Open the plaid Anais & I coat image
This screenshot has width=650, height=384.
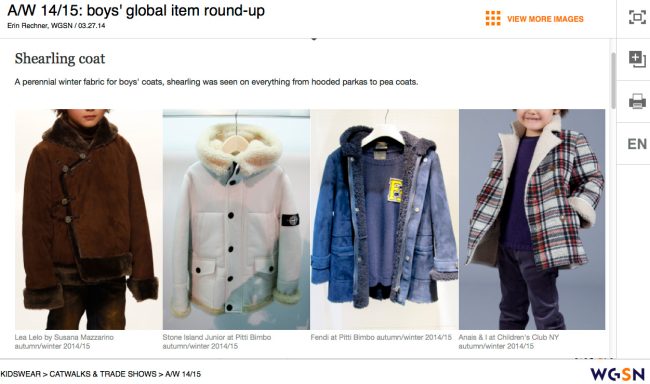532,219
